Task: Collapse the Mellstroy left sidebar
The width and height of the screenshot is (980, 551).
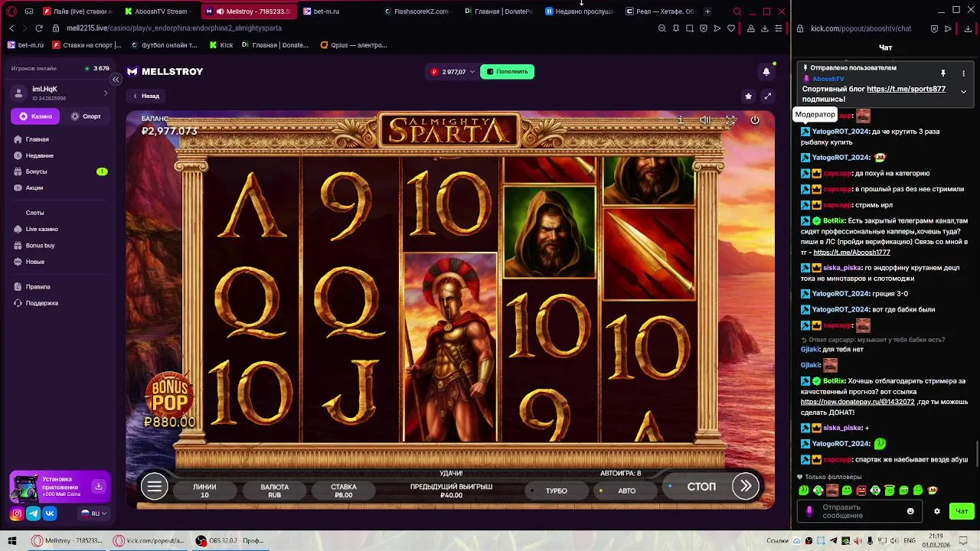Action: pyautogui.click(x=116, y=80)
